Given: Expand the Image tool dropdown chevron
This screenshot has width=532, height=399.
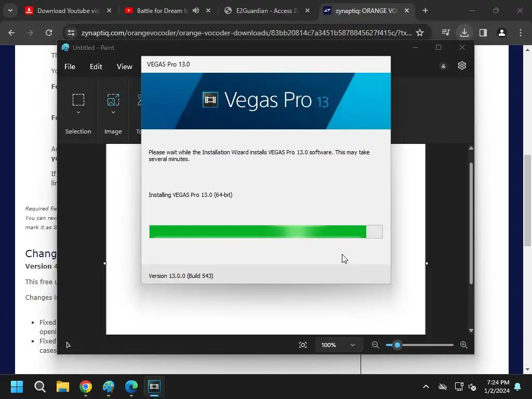Looking at the screenshot, I should [113, 112].
